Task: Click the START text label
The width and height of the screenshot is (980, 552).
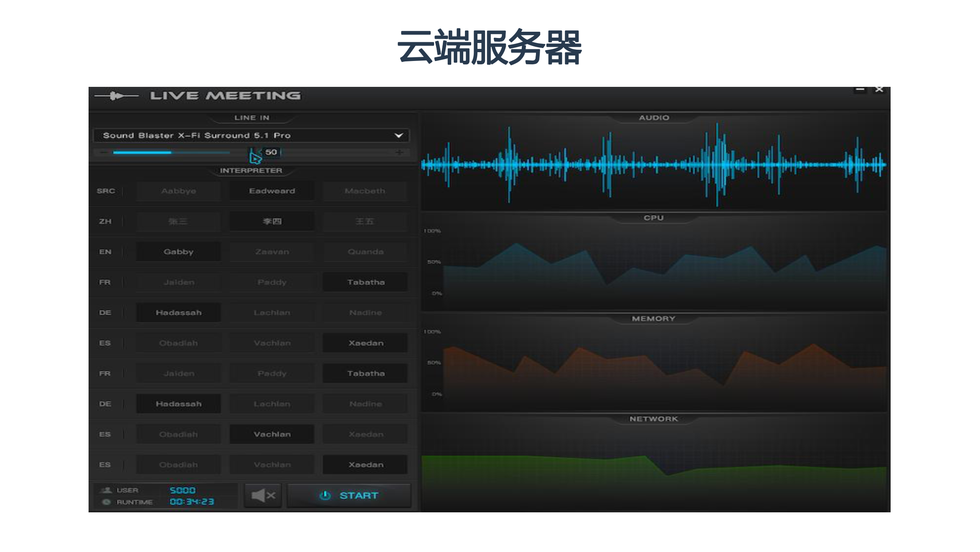Action: point(359,496)
